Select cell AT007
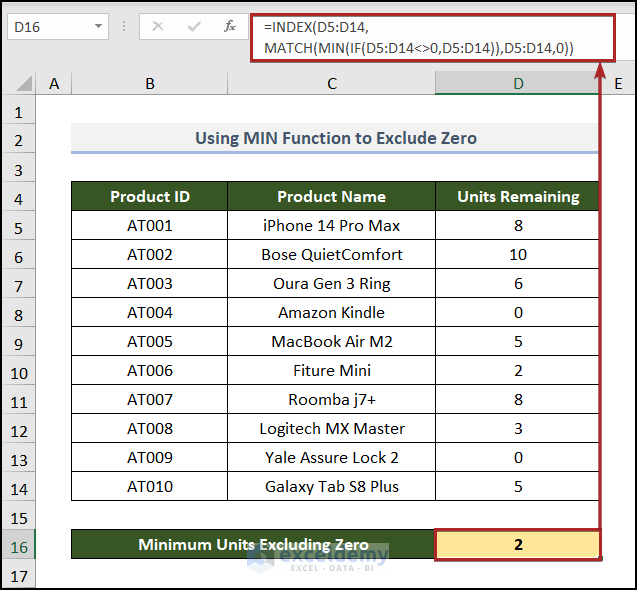637x590 pixels. pyautogui.click(x=150, y=399)
